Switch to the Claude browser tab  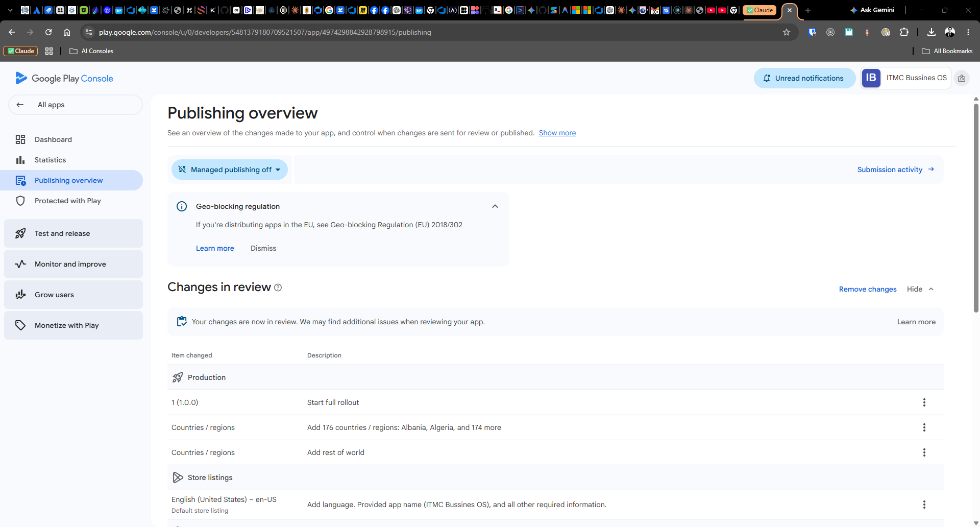point(760,10)
